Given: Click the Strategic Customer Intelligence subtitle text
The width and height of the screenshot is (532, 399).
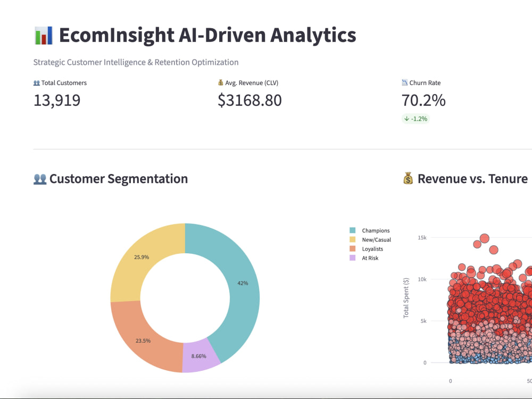Looking at the screenshot, I should tap(136, 62).
